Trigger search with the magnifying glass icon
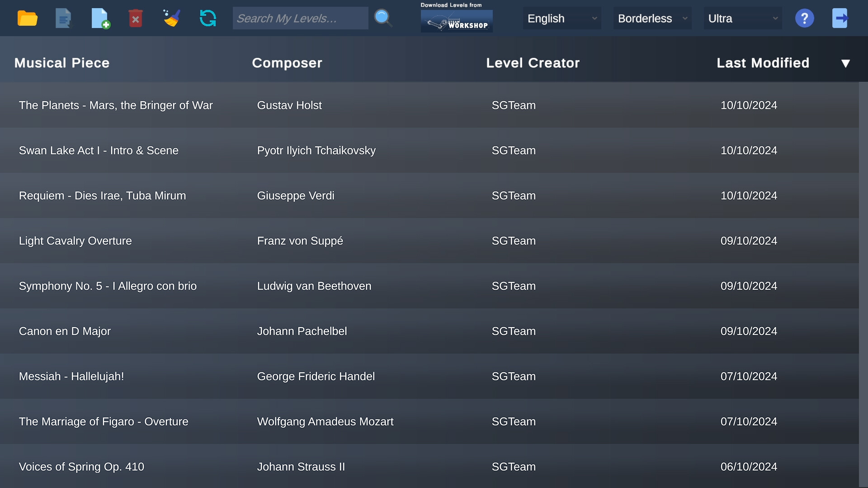 (383, 18)
